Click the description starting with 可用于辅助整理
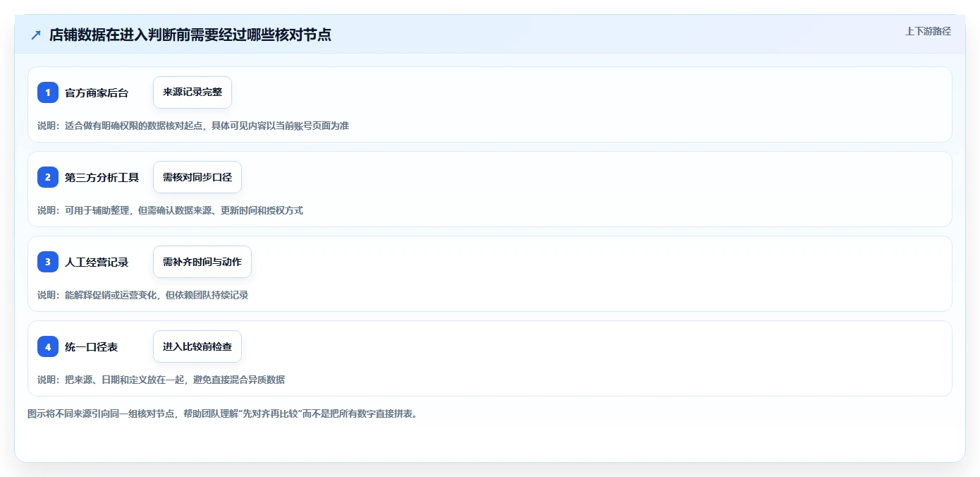980x477 pixels. [170, 210]
